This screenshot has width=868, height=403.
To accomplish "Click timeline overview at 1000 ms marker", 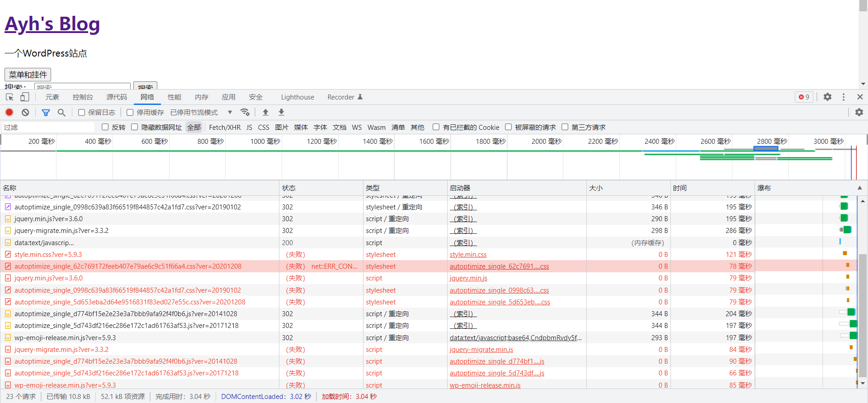I will coord(265,142).
